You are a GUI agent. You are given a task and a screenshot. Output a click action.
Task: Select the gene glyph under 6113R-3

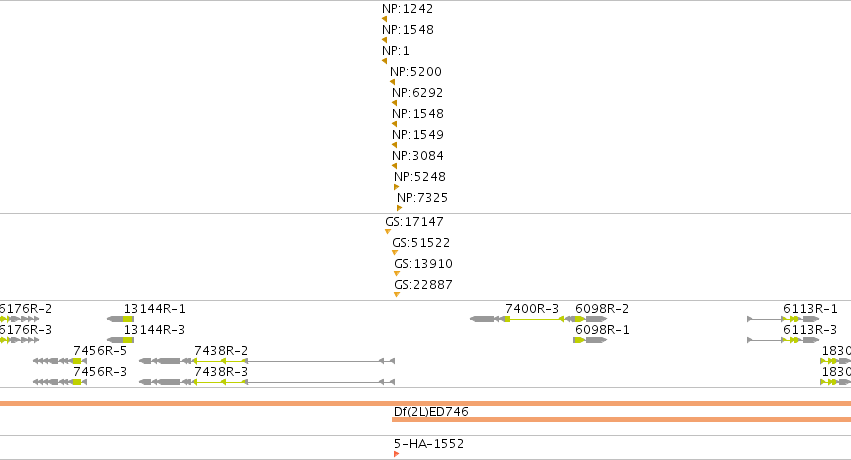click(783, 340)
